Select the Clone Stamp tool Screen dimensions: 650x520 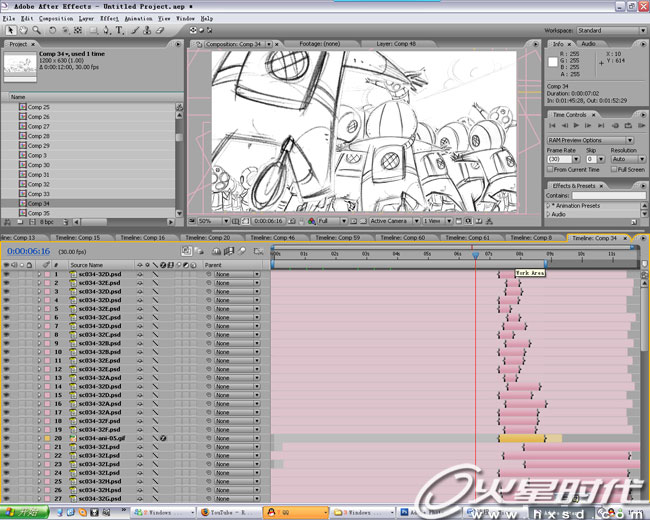147,30
